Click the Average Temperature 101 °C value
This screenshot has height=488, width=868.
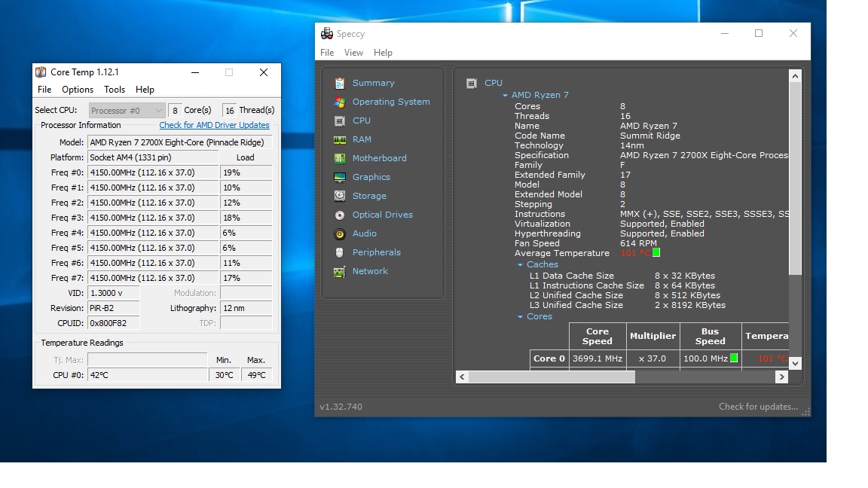(635, 253)
